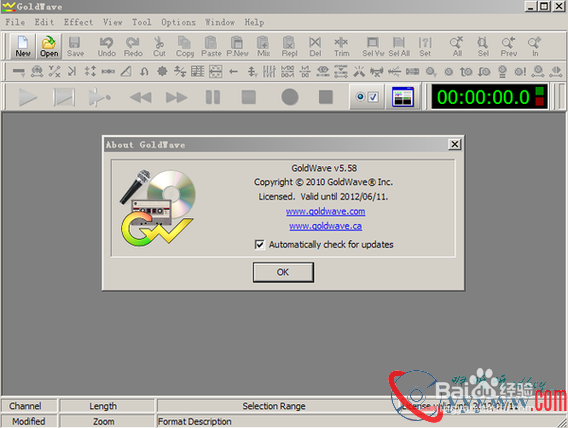Open the www.goldwave.ca link
This screenshot has width=568, height=428.
click(325, 226)
